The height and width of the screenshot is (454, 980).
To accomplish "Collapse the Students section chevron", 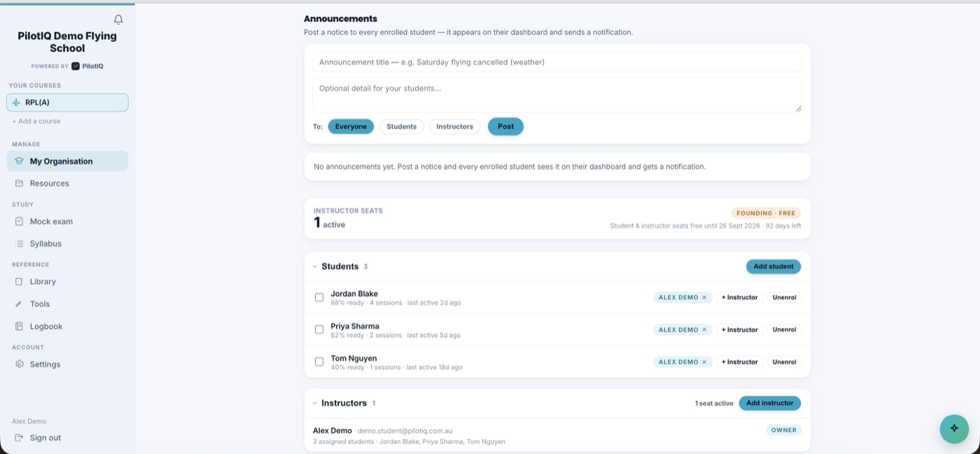I will coord(315,267).
